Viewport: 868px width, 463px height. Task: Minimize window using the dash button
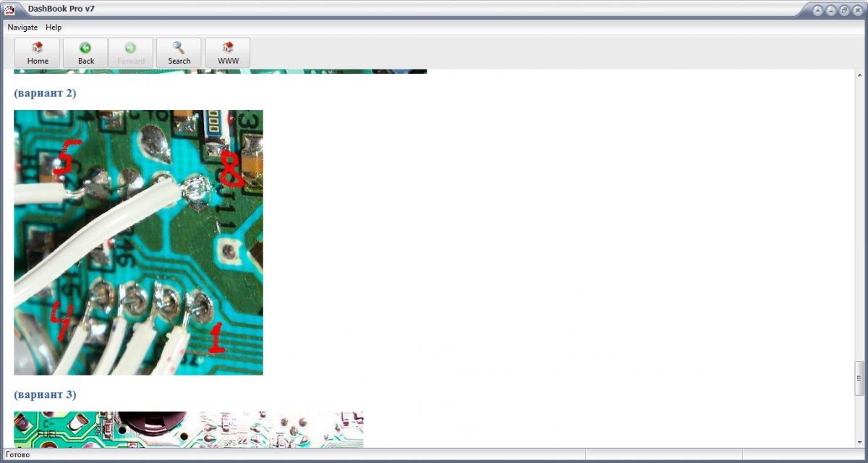[830, 10]
